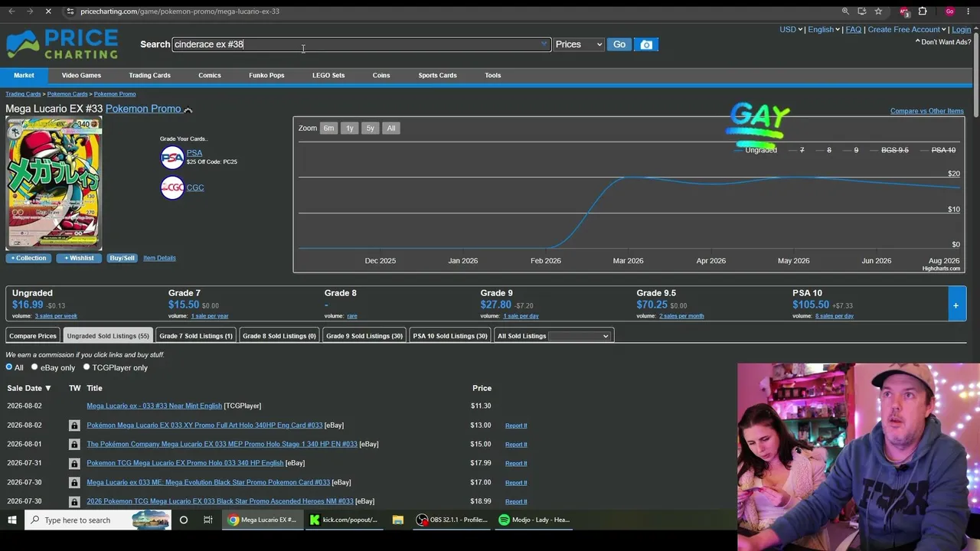Screen dimensions: 980x551
Task: Select the eBay only radio button
Action: click(x=34, y=367)
